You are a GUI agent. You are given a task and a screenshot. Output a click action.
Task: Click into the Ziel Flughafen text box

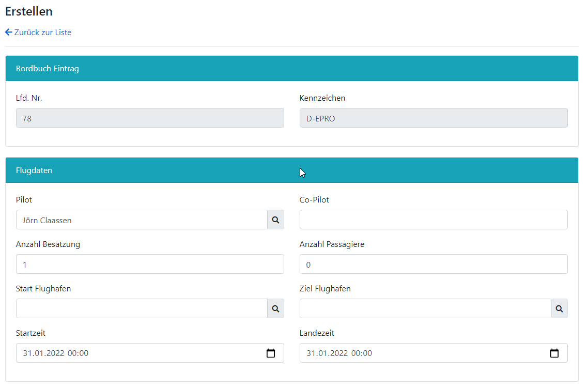click(x=425, y=309)
